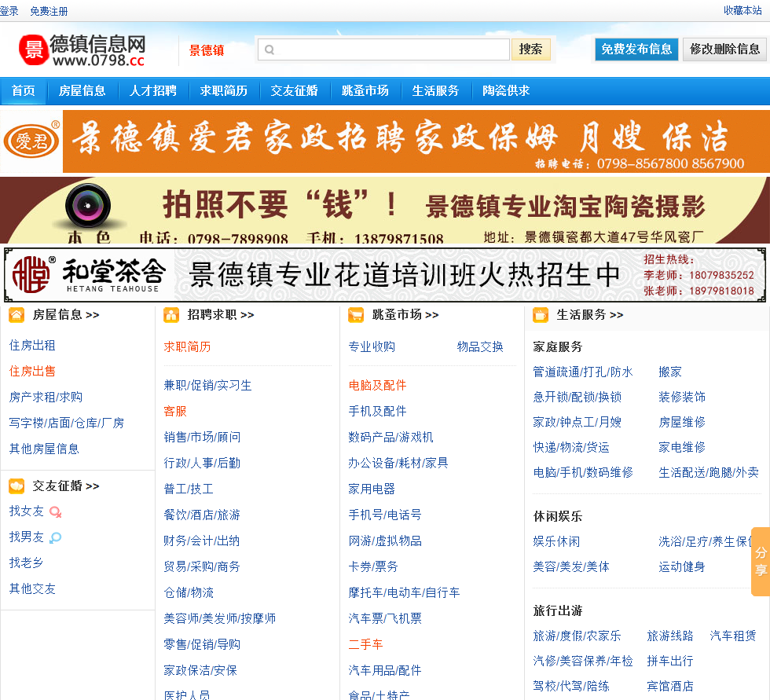Open the 爱君家政 recruitment banner

click(385, 141)
